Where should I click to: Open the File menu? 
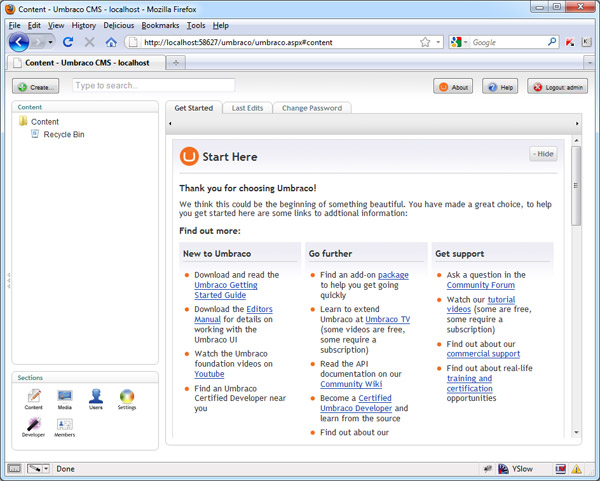15,25
